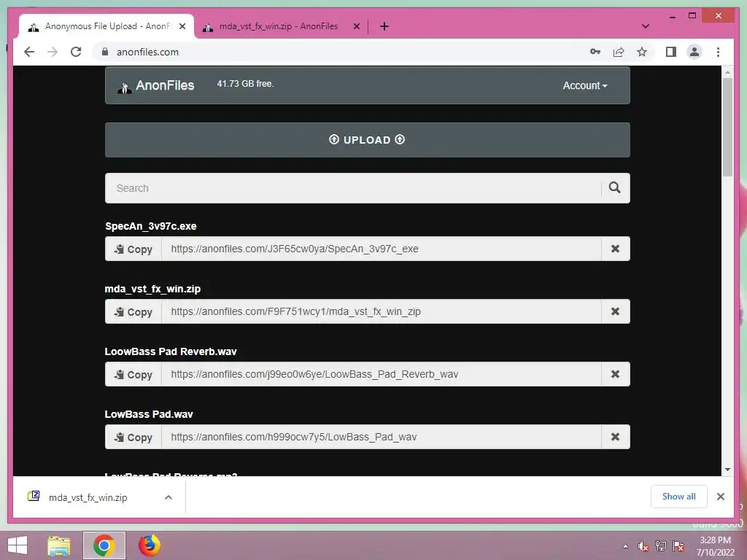Copy the LoowBass Pad Reverb.wav link
747x560 pixels.
pyautogui.click(x=133, y=374)
